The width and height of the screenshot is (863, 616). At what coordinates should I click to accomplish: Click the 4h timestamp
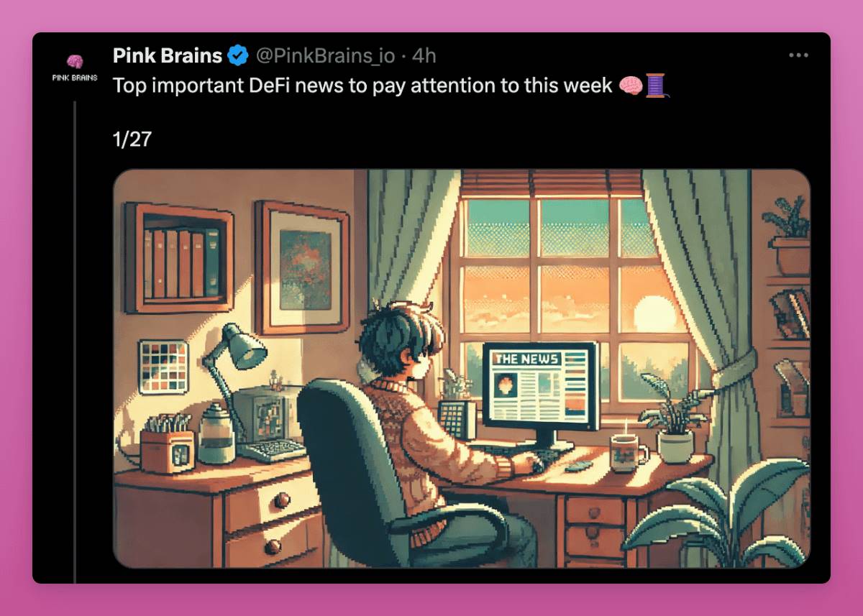coord(424,55)
